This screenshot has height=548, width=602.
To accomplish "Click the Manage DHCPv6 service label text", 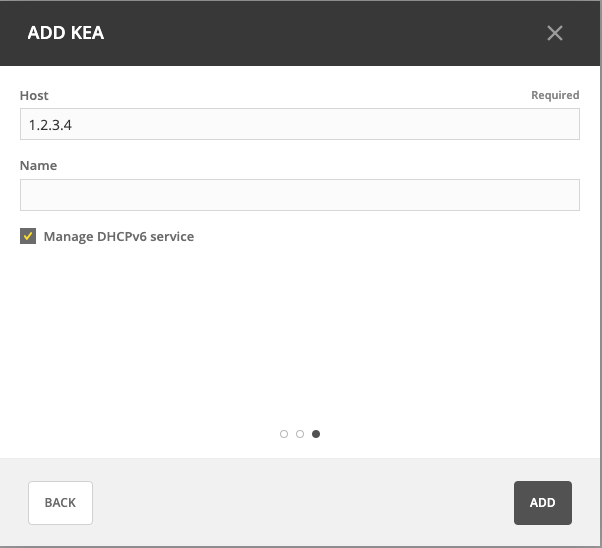I will pyautogui.click(x=119, y=237).
